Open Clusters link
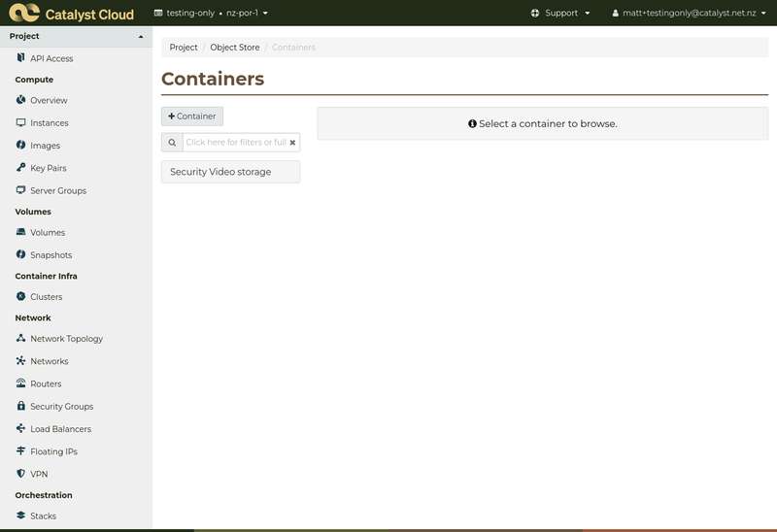777x532 pixels. point(46,297)
